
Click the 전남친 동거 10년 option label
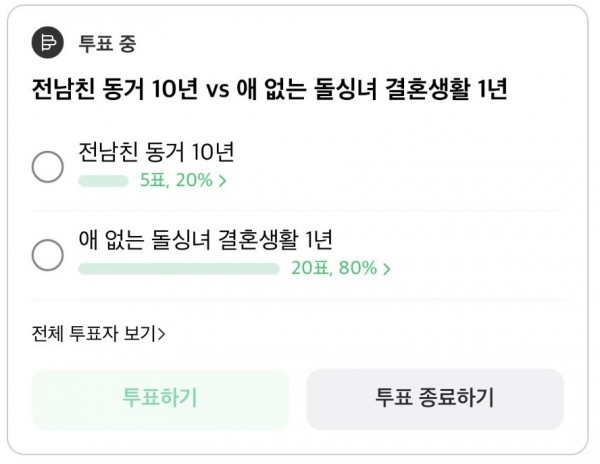point(155,154)
